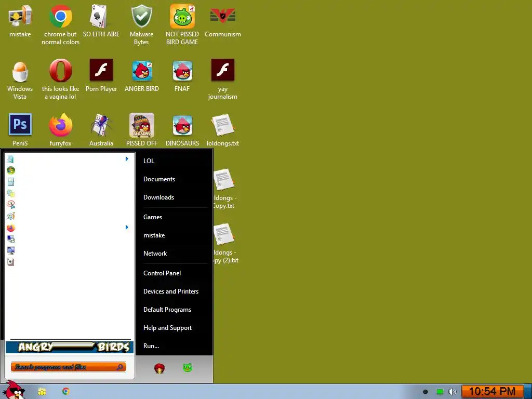Open the first document-style program icon in Start menu
The height and width of the screenshot is (399, 532).
pyautogui.click(x=10, y=159)
